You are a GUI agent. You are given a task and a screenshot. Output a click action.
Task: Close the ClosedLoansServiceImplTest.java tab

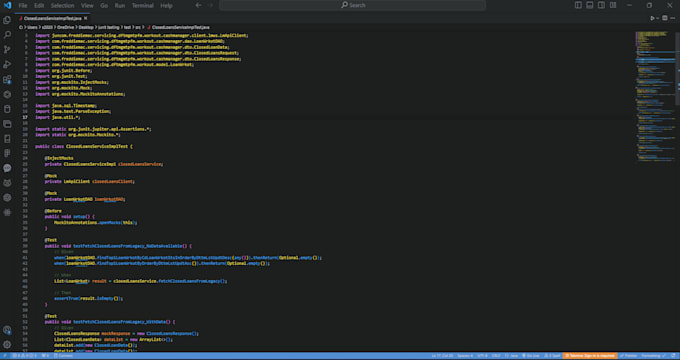(86, 18)
